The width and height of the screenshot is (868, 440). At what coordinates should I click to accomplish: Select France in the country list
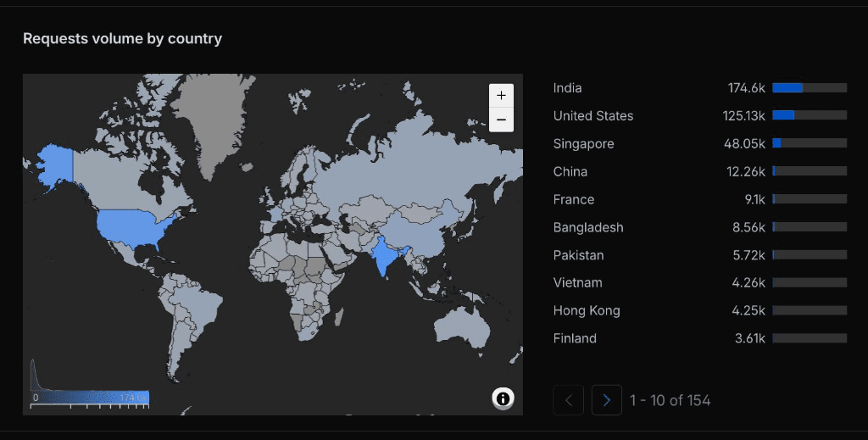(574, 199)
